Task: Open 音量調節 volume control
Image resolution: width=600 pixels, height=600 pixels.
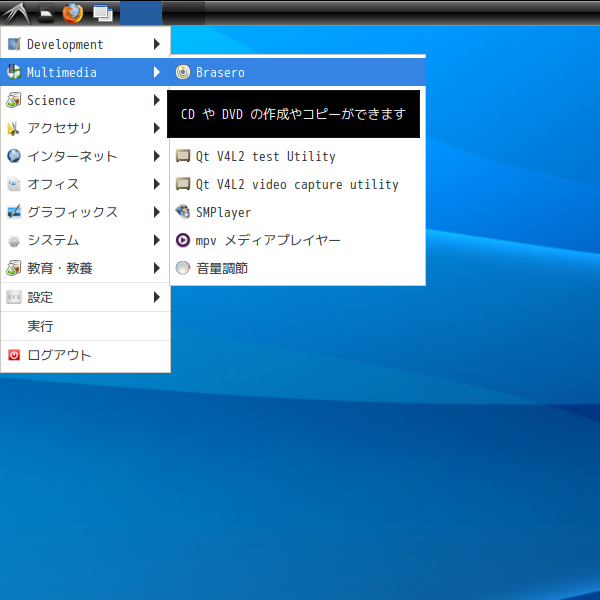Action: point(222,268)
